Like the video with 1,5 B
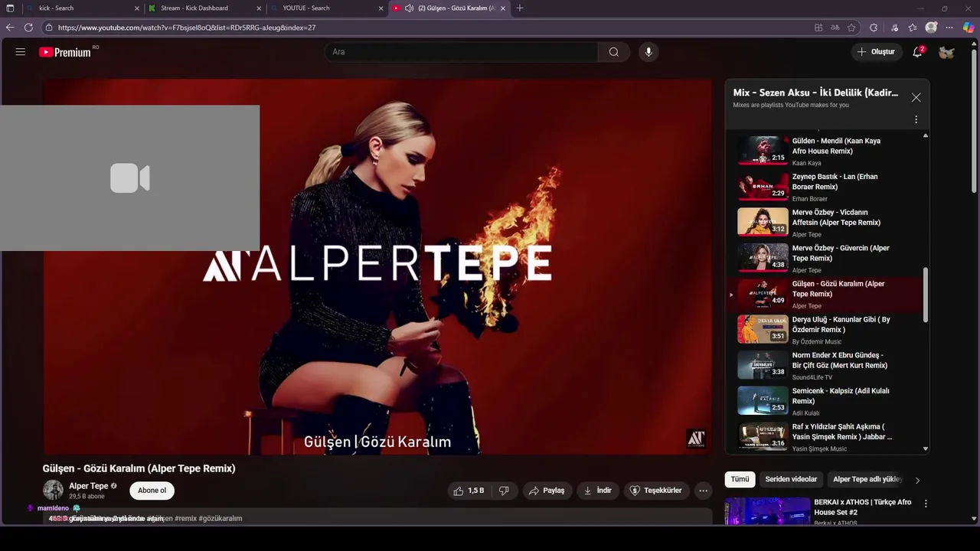 point(468,491)
